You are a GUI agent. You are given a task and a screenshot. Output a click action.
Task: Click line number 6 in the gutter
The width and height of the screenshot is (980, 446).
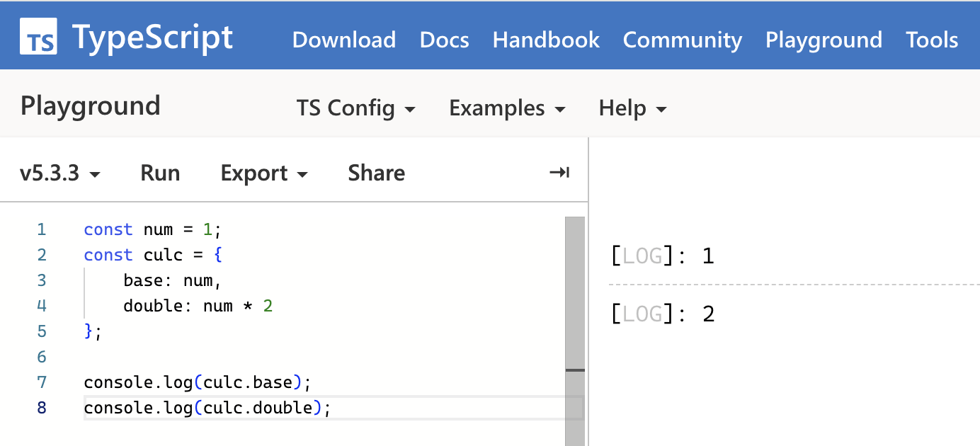[x=42, y=357]
